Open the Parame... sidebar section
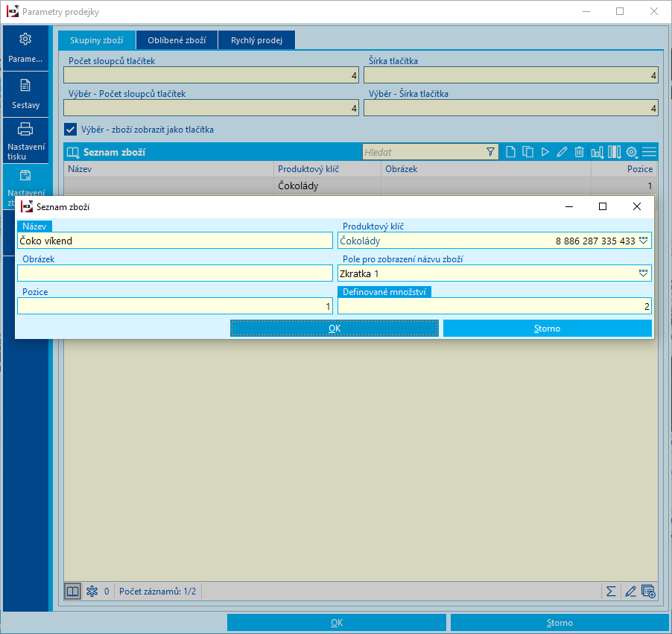 (x=25, y=48)
